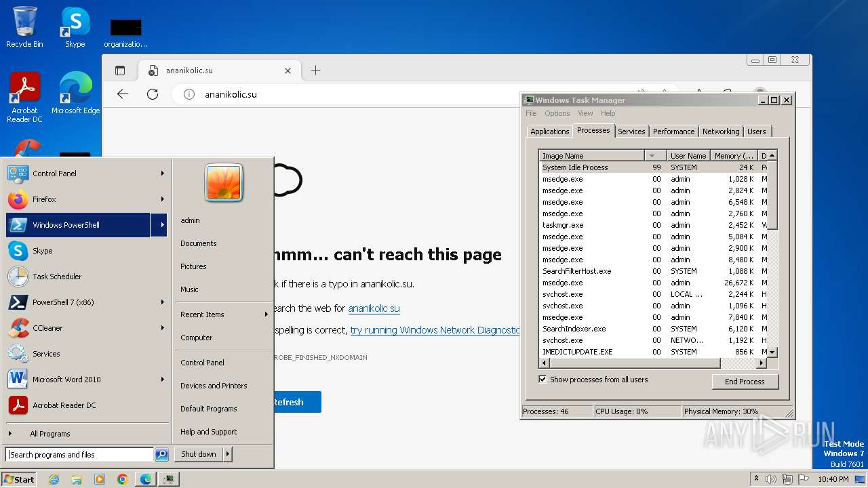868x488 pixels.
Task: Open Task Manager View menu
Action: point(585,113)
